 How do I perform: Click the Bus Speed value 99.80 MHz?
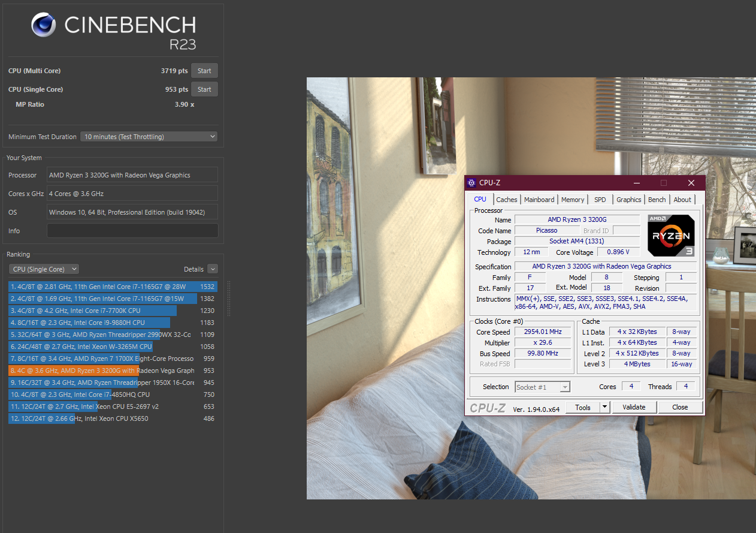(544, 354)
